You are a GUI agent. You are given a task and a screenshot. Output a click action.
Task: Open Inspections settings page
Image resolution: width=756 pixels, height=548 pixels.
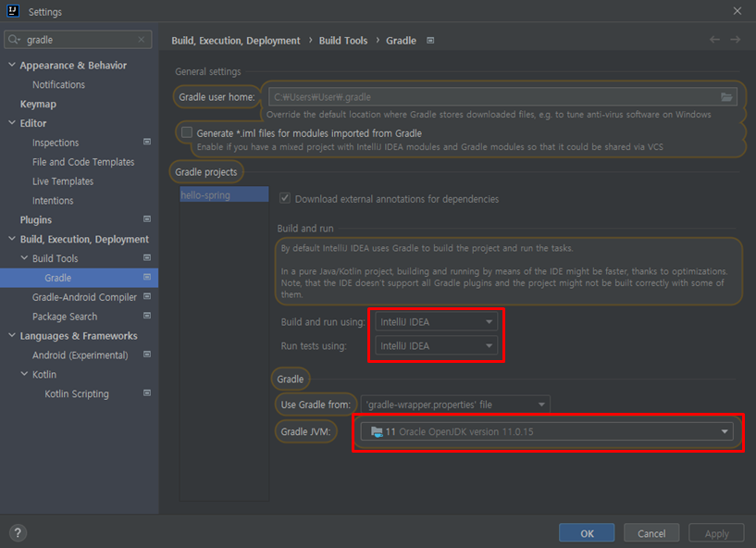click(56, 143)
